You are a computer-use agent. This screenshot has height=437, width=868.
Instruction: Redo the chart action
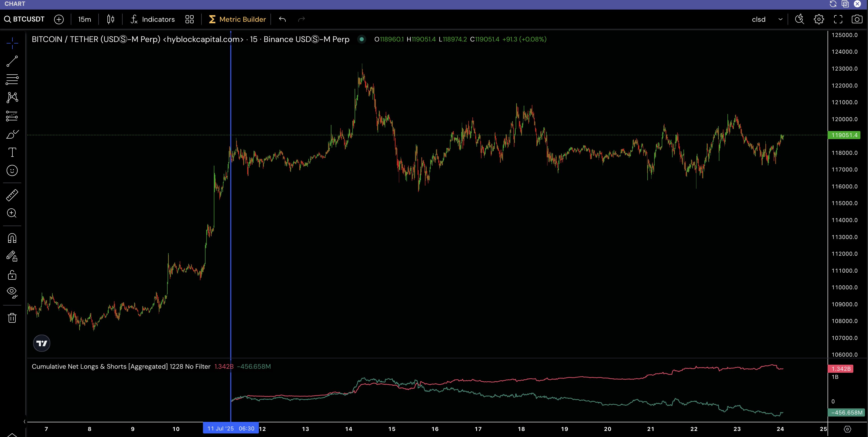302,19
